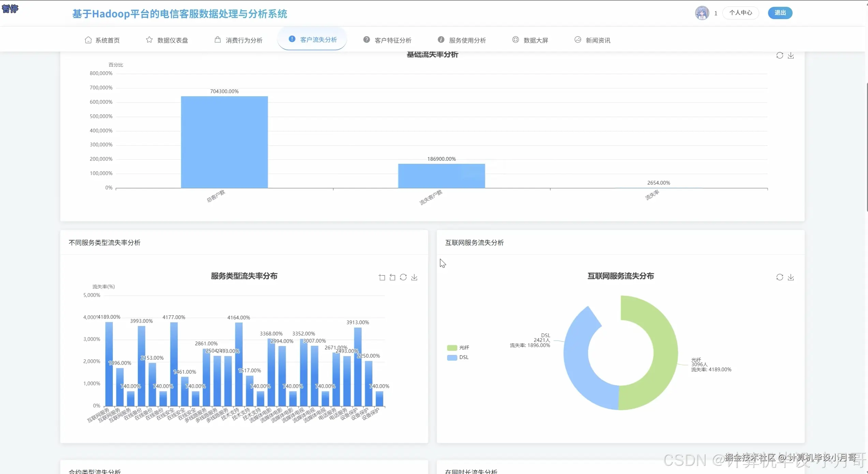Screen dimensions: 868x474
Task: Click the 总客户数 bar in the chart
Action: pos(224,142)
